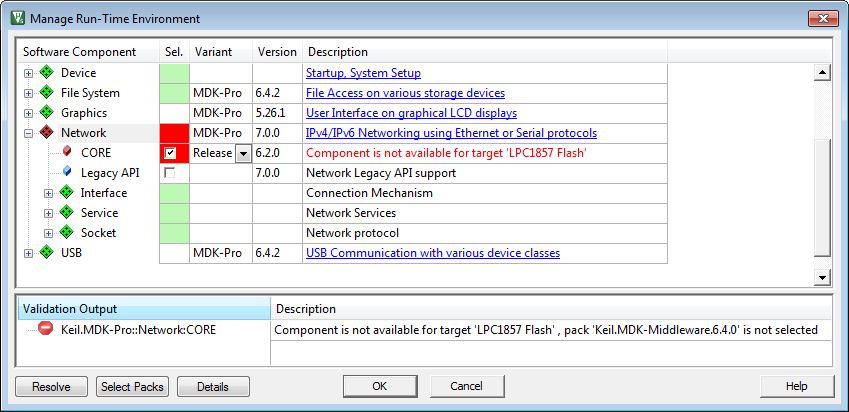
Task: Click the red CORE component icon
Action: pos(67,152)
